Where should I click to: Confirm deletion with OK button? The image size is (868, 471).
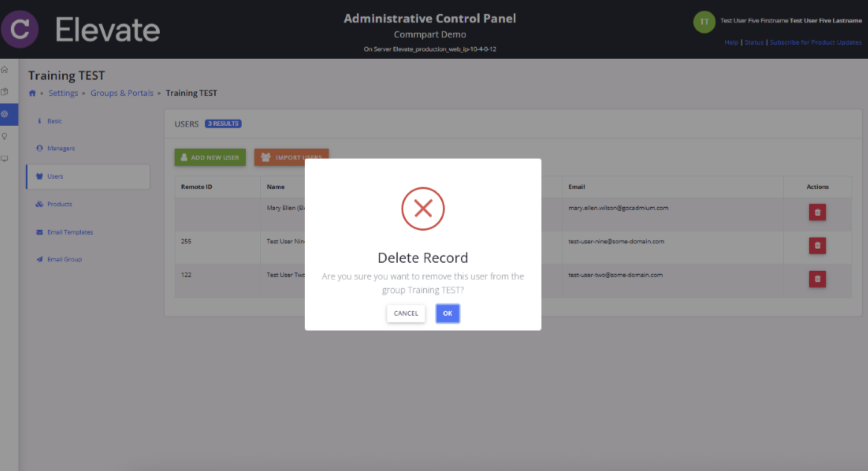447,313
